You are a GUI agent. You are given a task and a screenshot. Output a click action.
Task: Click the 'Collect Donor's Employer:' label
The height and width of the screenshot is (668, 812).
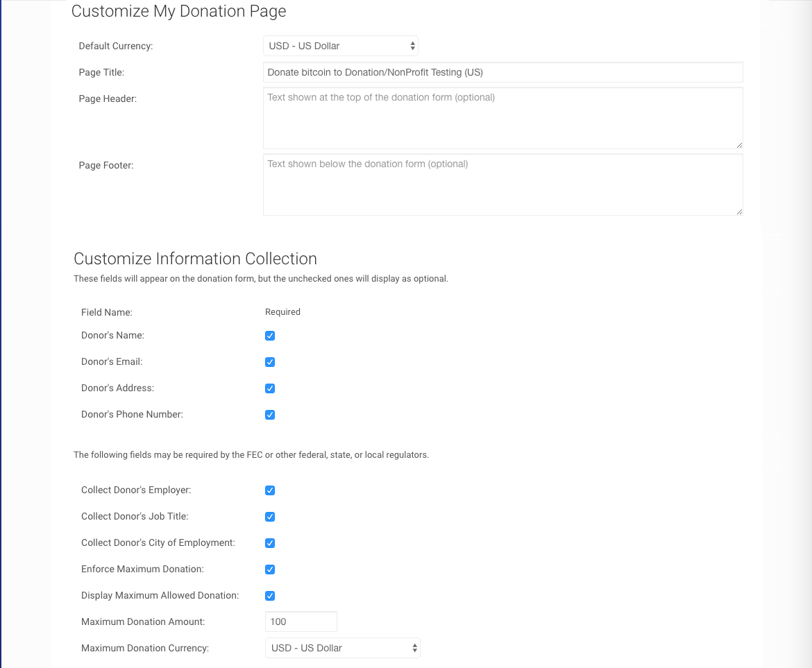136,490
